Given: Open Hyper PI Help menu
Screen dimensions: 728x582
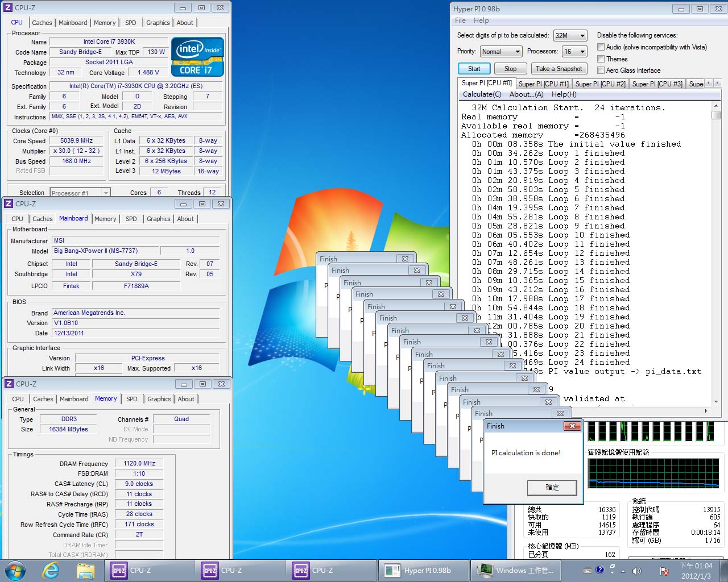Looking at the screenshot, I should [x=481, y=20].
